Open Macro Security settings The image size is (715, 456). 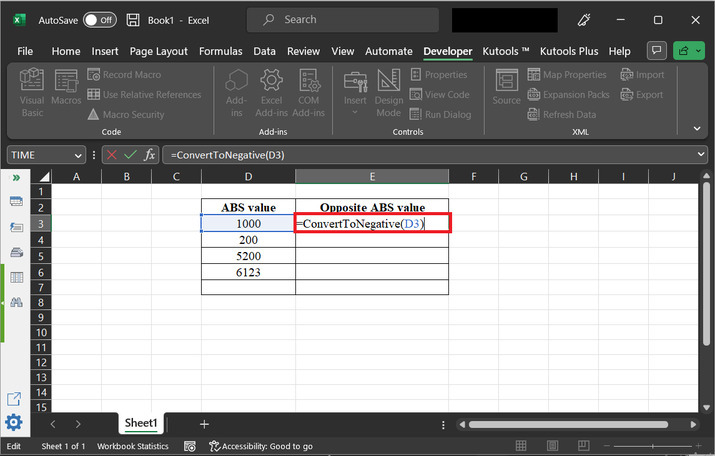coord(126,114)
